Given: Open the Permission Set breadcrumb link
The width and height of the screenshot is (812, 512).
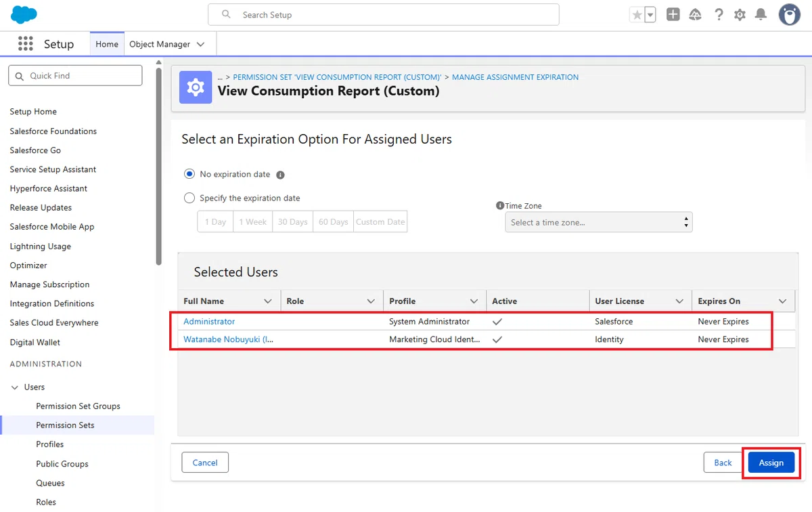Looking at the screenshot, I should (x=337, y=77).
